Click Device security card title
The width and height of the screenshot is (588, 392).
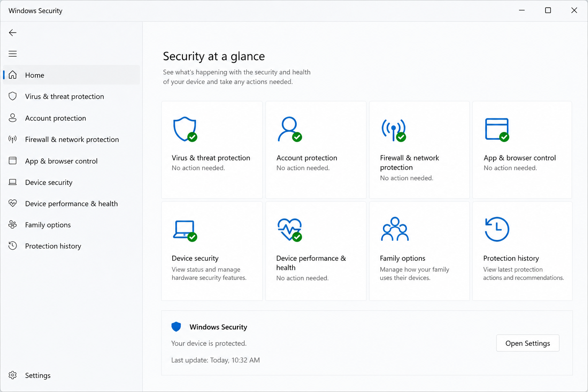tap(195, 258)
